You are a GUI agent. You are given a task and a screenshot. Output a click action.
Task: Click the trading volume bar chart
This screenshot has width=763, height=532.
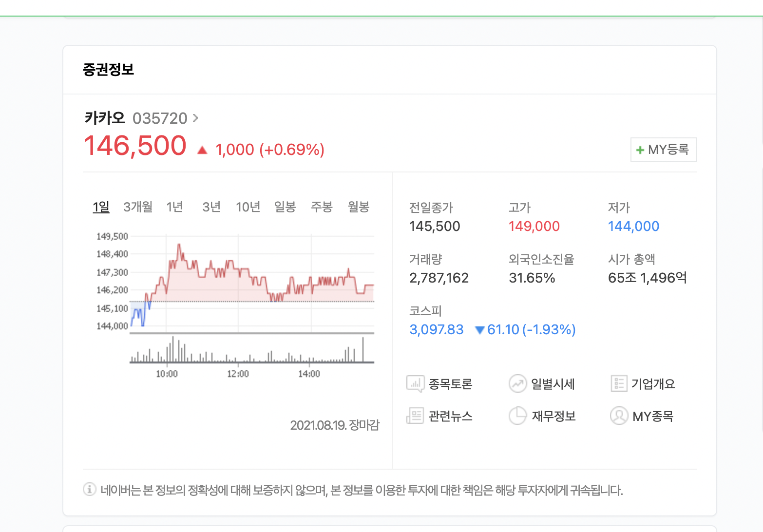click(252, 349)
